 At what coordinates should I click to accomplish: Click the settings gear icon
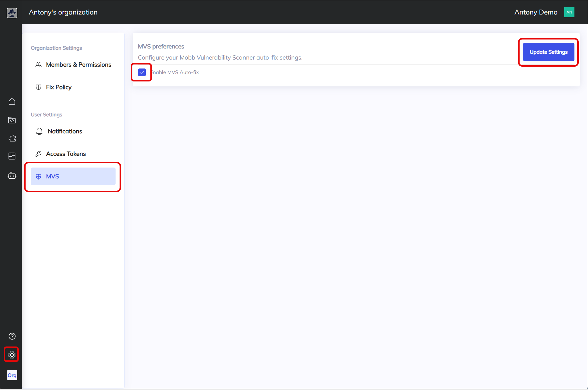click(12, 355)
